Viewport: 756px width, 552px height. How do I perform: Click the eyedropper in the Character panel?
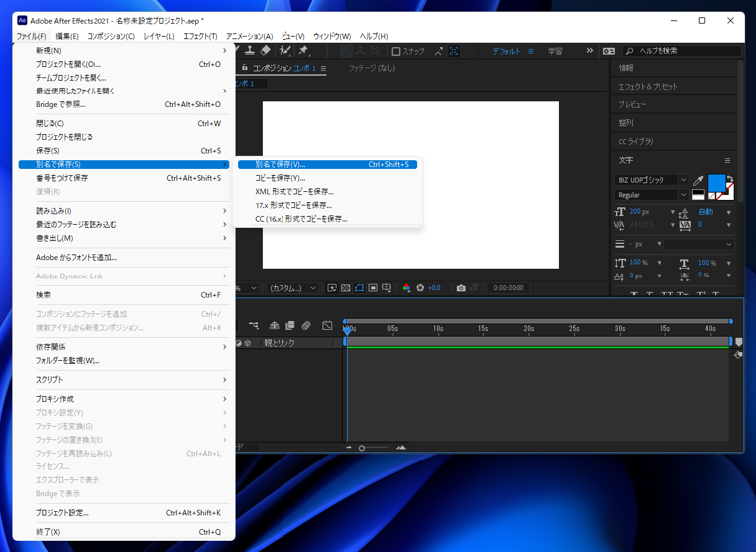pos(698,181)
